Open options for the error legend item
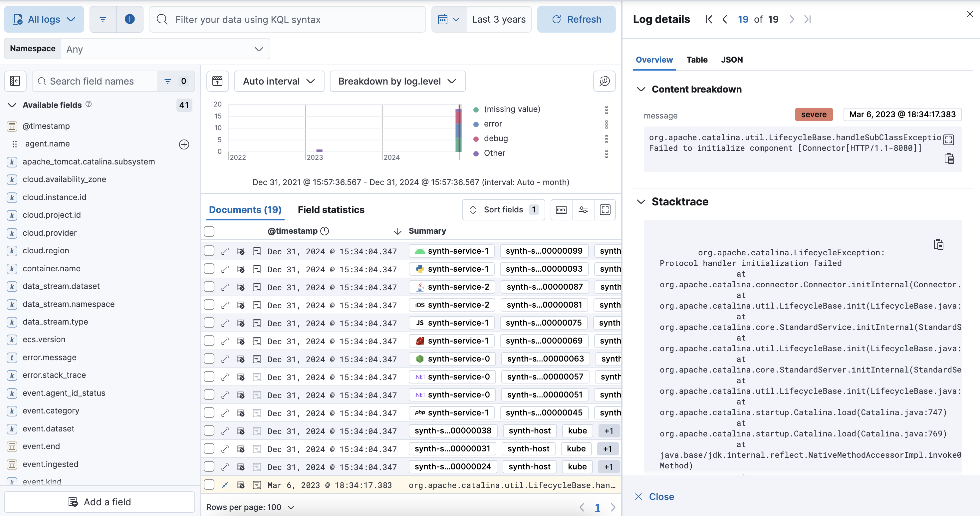 coord(607,124)
